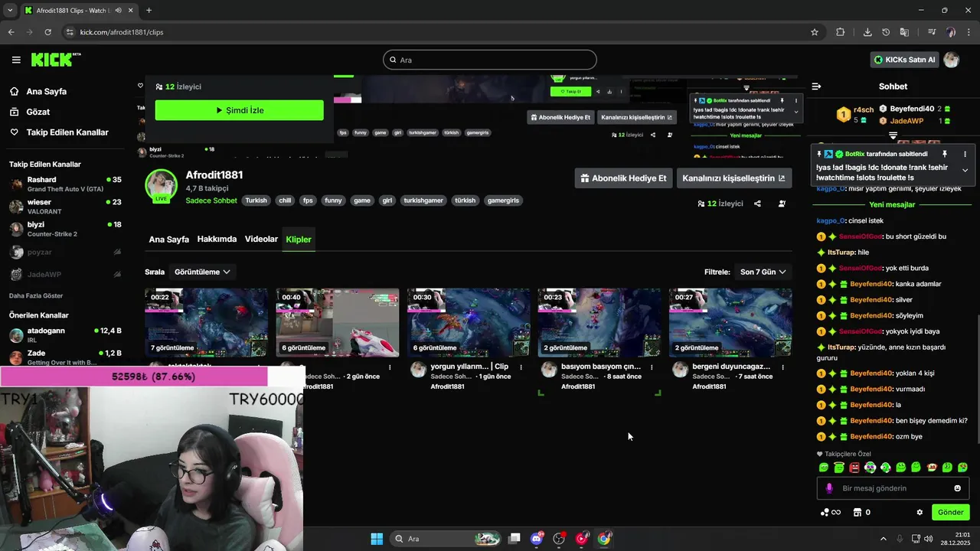Open user avatar menu in Kick header
This screenshot has width=980, height=551.
(x=952, y=60)
